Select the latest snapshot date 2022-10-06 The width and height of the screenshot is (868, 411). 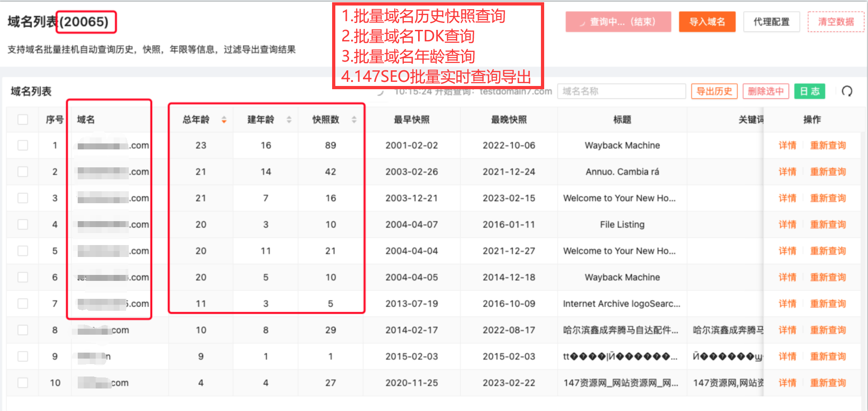509,145
